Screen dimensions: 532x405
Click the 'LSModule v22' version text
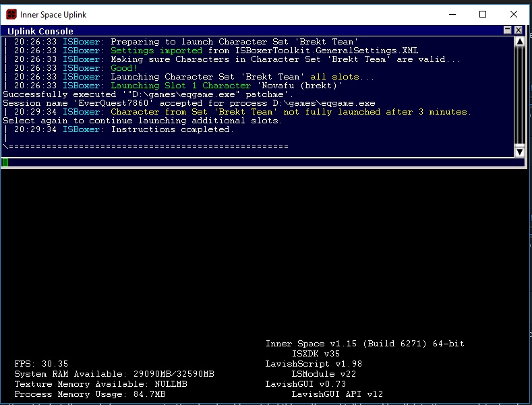click(x=324, y=374)
